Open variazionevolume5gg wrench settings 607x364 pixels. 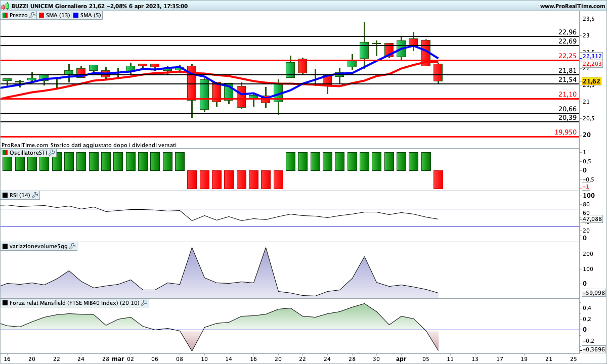click(x=72, y=246)
